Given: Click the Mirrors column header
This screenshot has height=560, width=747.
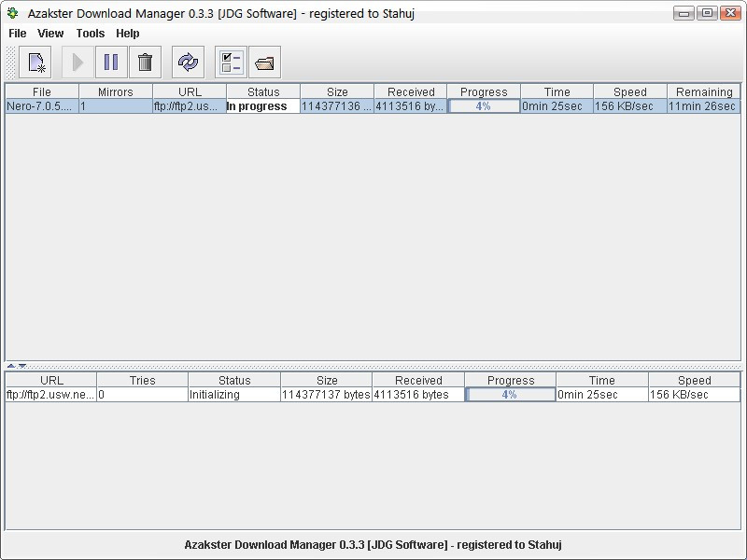Looking at the screenshot, I should [x=116, y=91].
